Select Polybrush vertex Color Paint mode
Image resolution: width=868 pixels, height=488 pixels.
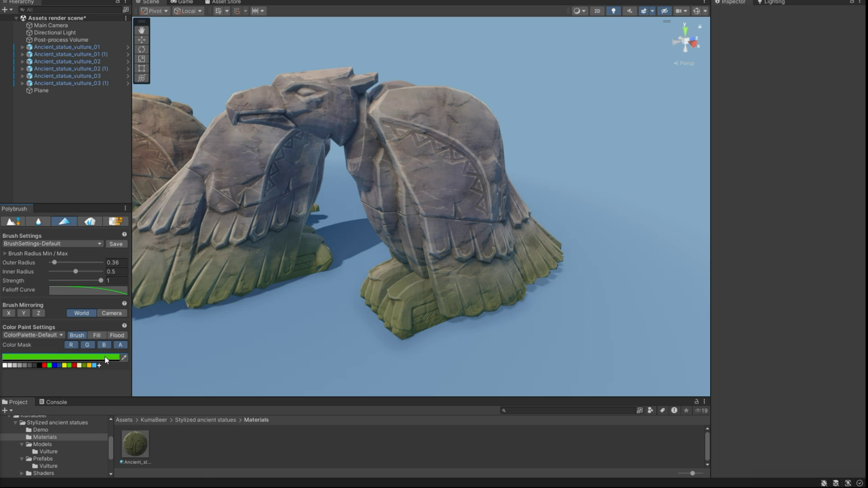coord(64,221)
